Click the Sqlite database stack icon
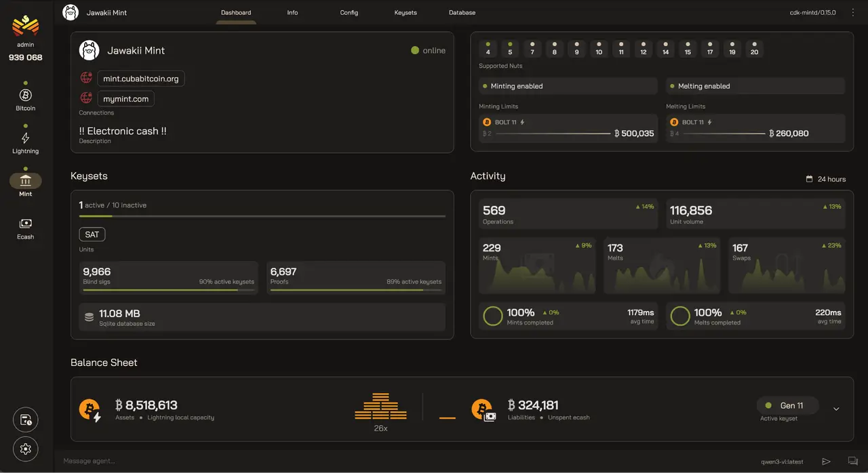868x473 pixels. point(89,316)
